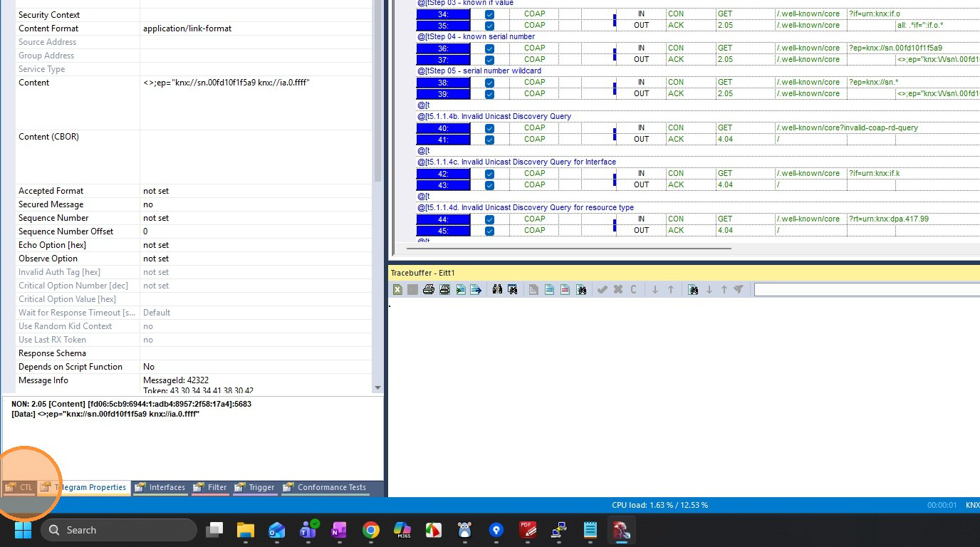This screenshot has height=547, width=980.
Task: Toggle the checkbox in row 34
Action: click(489, 14)
